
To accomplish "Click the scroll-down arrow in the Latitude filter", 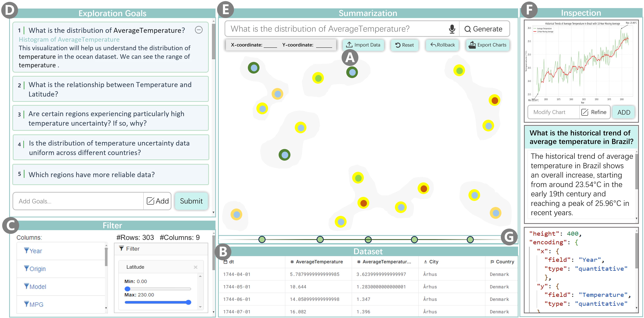I will [200, 307].
